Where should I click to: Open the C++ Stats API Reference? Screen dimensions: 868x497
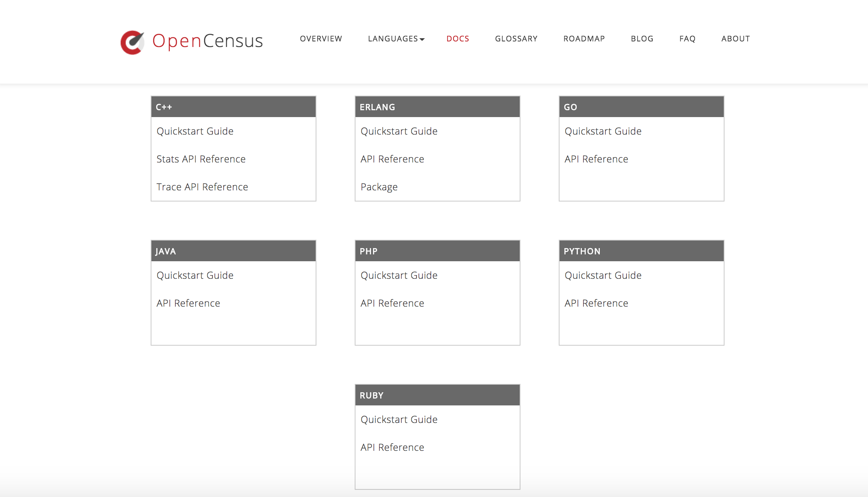tap(201, 159)
